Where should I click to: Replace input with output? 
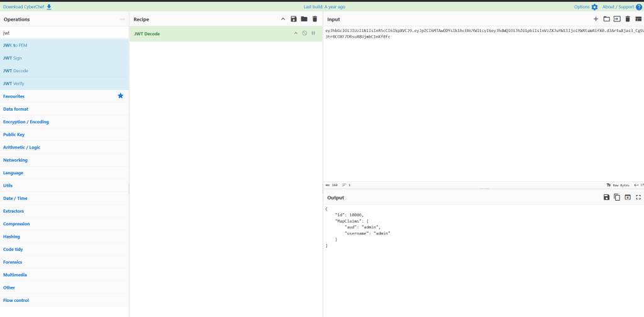point(627,197)
